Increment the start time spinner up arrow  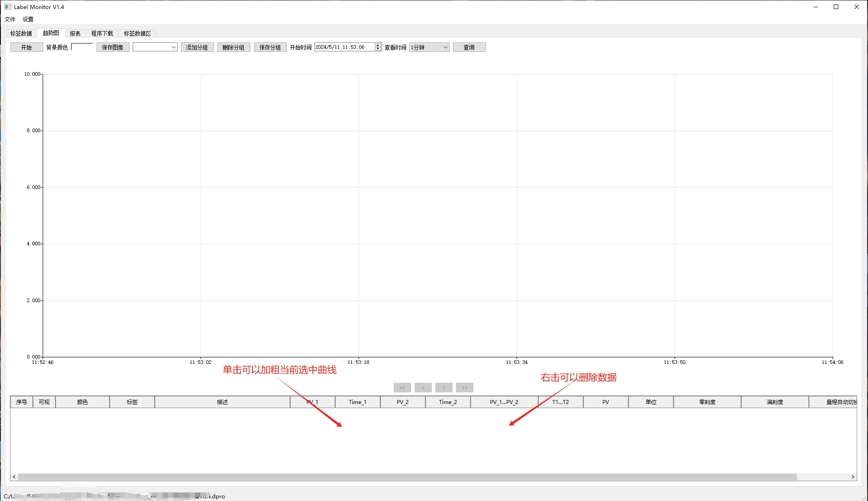[x=378, y=45]
